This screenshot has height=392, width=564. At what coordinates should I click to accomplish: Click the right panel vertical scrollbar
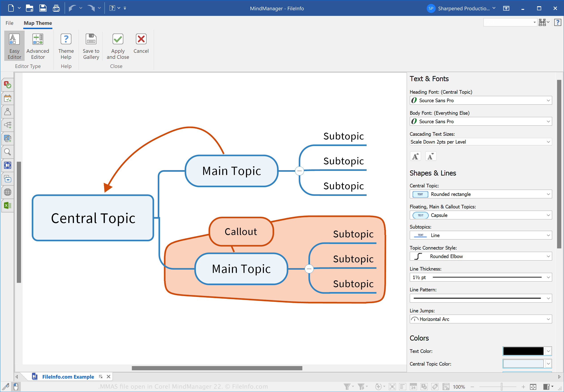pos(559,164)
